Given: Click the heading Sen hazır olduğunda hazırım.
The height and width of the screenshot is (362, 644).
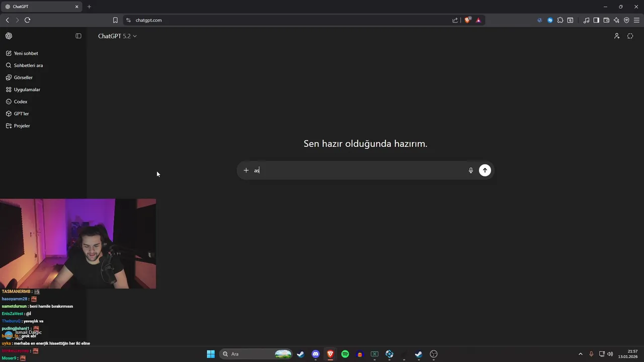Looking at the screenshot, I should coord(366,144).
